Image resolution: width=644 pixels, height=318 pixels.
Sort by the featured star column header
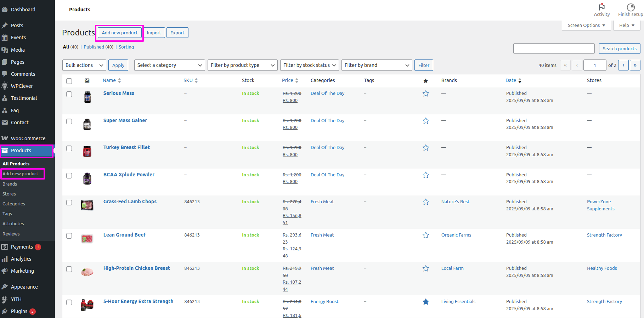point(426,81)
